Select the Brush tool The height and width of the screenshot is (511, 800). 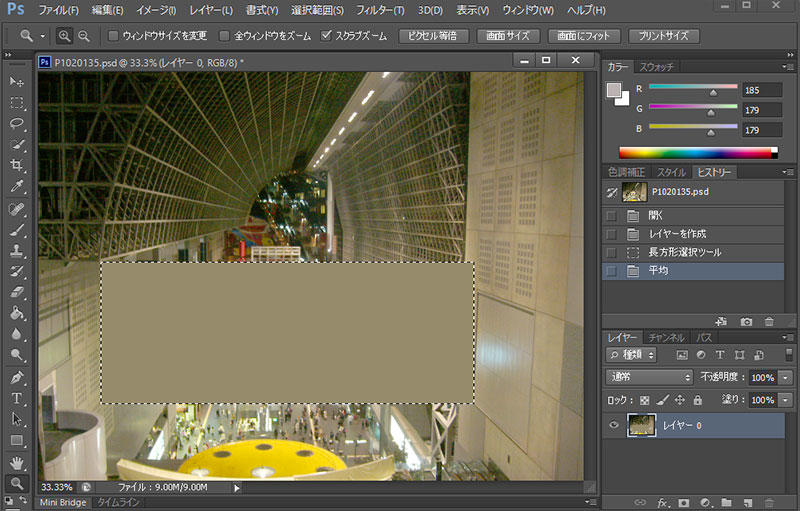pyautogui.click(x=17, y=230)
